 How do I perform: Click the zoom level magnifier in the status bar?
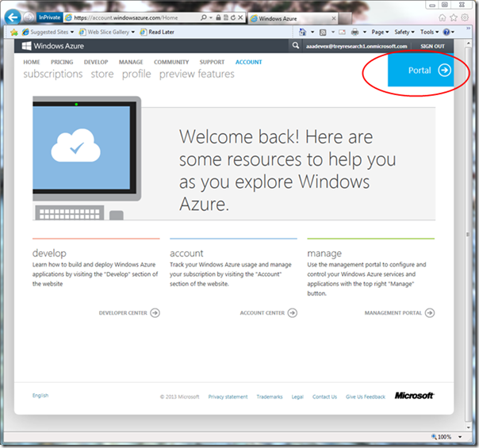pyautogui.click(x=434, y=437)
